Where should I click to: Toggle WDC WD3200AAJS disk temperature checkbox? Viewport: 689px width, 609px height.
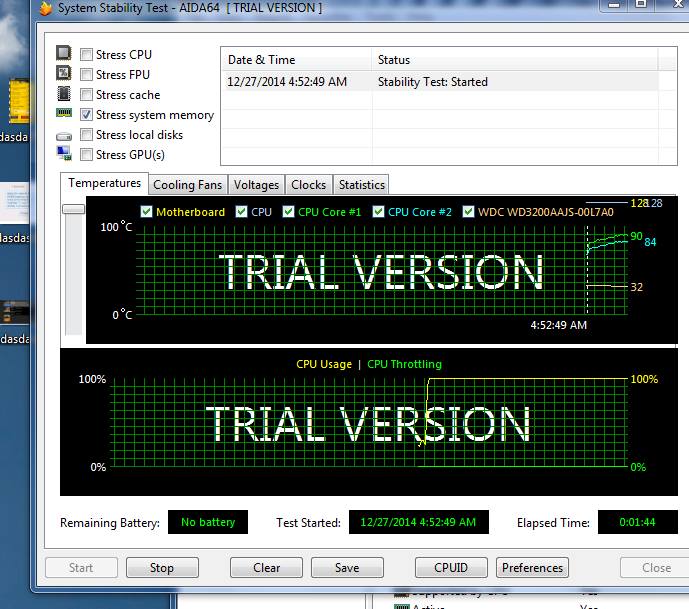(468, 212)
